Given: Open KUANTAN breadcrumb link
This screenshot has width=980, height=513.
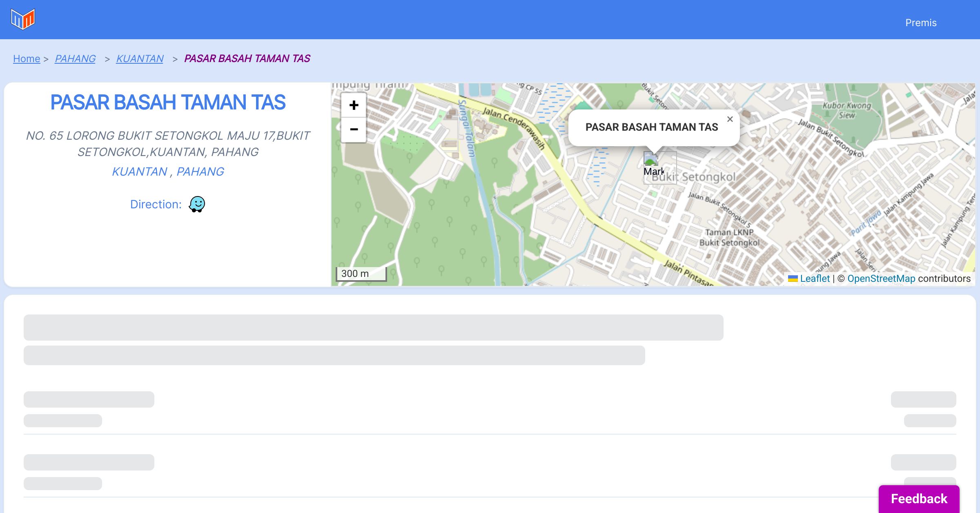Looking at the screenshot, I should click(x=140, y=59).
